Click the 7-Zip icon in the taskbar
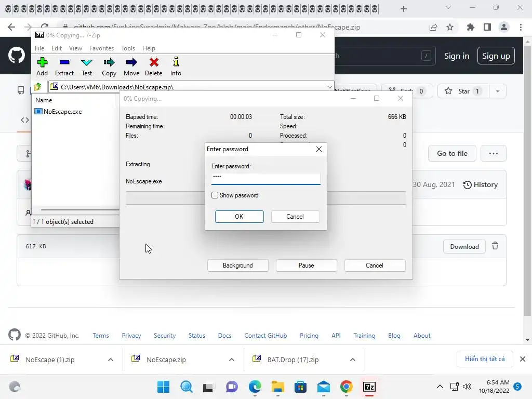This screenshot has width=532, height=399. 369,387
